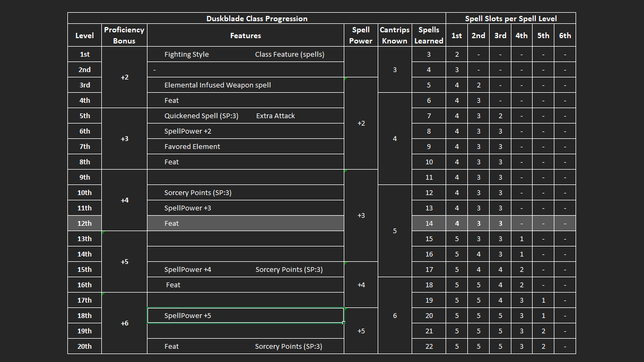Select the Favored Element feature cell
The image size is (644, 362).
(192, 147)
